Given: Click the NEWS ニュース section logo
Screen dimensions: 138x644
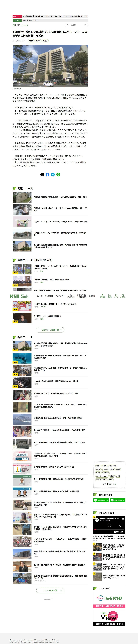Looking at the screenshot, I should coord(20,25).
